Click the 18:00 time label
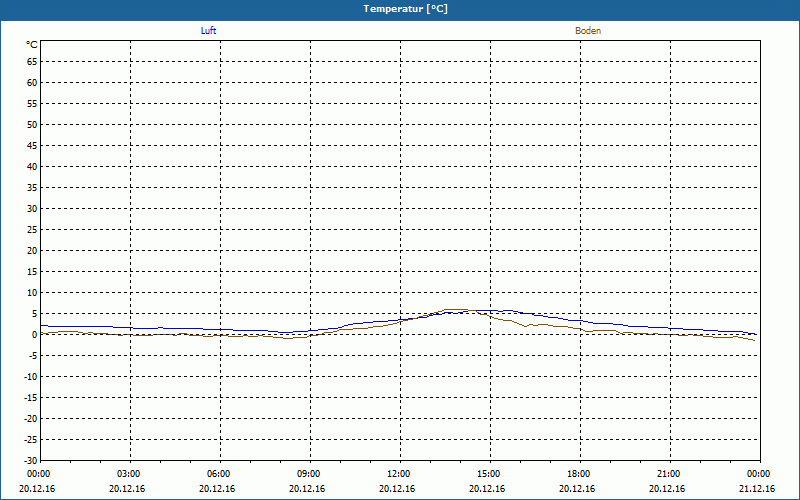 click(x=579, y=474)
